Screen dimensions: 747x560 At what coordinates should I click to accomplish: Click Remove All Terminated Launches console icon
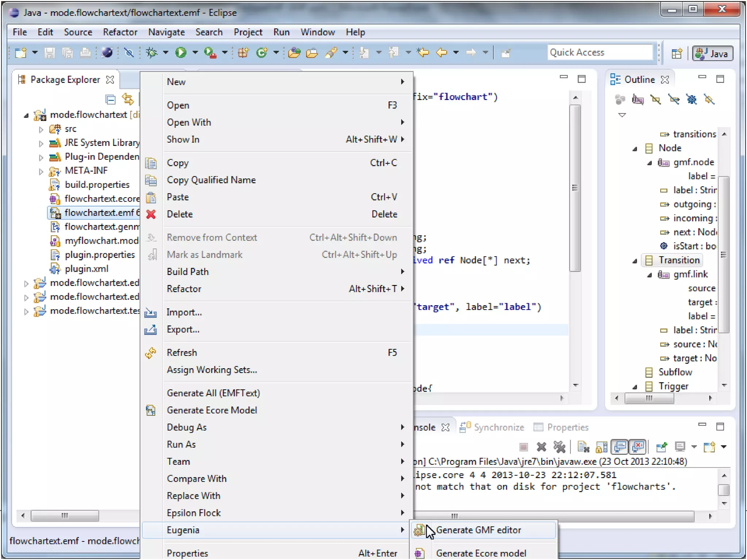[x=559, y=447]
